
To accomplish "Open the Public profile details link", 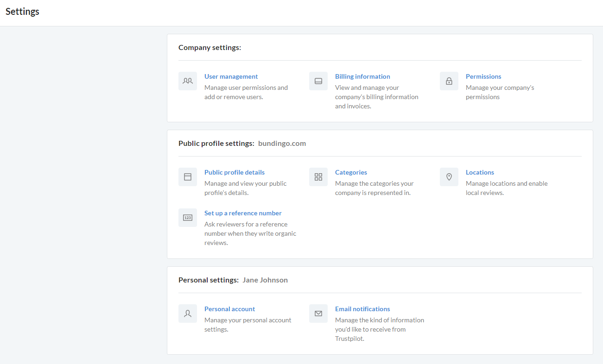I will coord(235,172).
